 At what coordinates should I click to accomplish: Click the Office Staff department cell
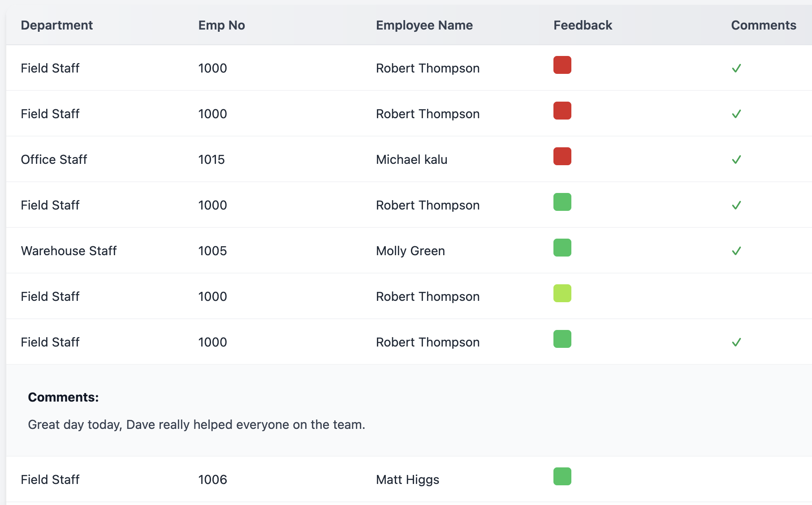pos(54,160)
